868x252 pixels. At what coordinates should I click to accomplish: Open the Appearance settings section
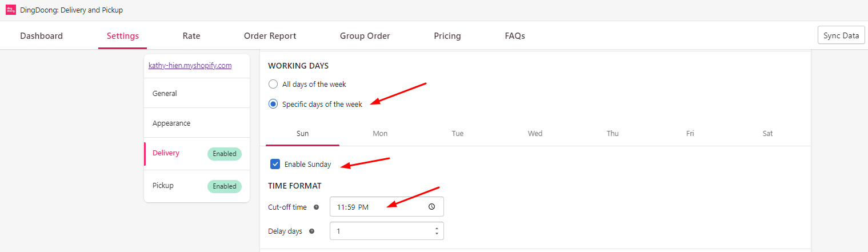(171, 123)
